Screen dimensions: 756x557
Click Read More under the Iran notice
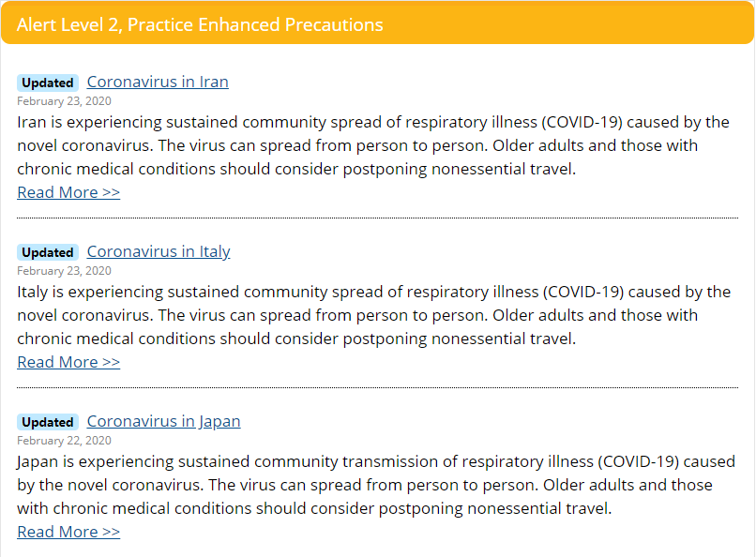click(68, 192)
